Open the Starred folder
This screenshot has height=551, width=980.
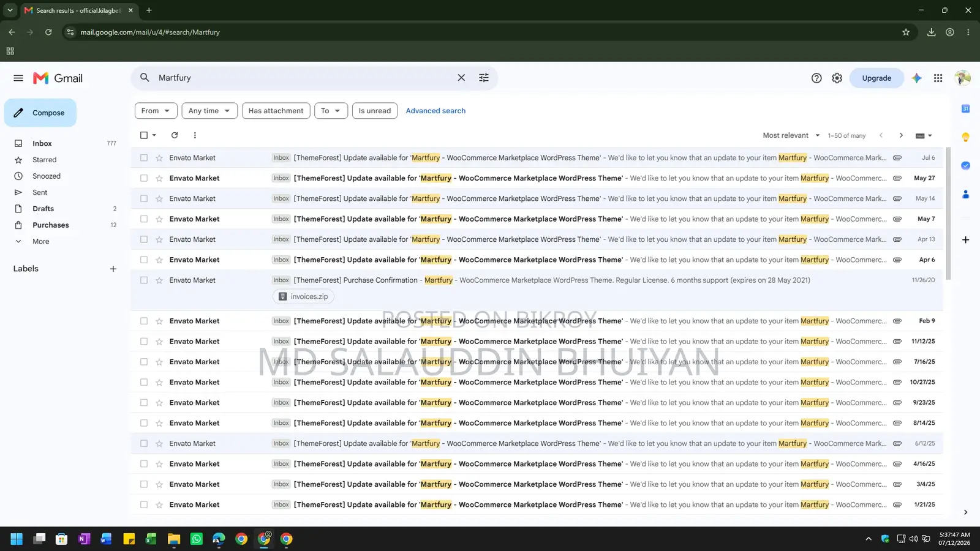44,160
